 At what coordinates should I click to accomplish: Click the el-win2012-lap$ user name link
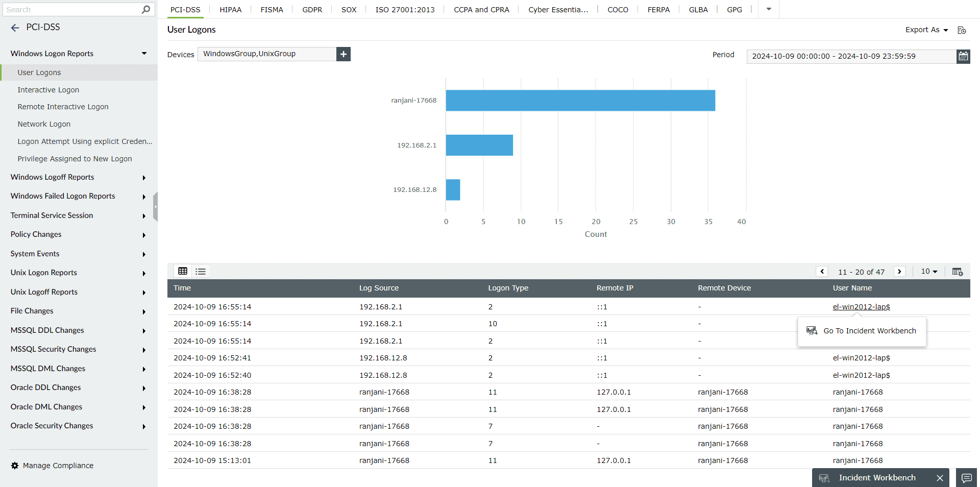tap(861, 307)
